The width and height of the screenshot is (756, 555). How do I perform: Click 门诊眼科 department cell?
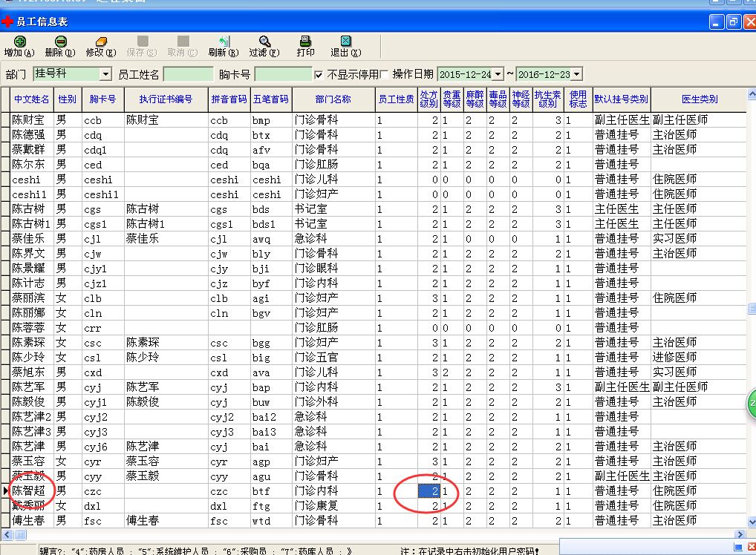(x=333, y=269)
